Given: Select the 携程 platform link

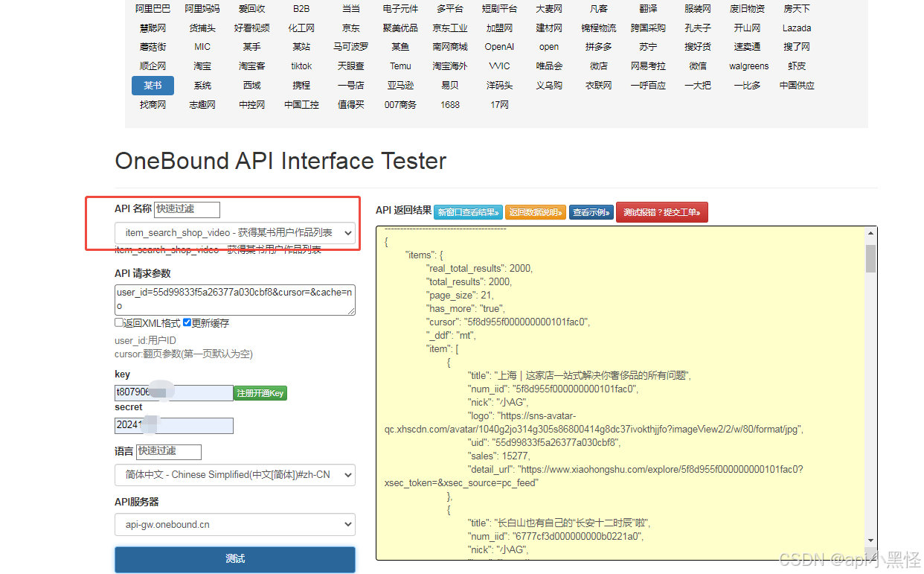Looking at the screenshot, I should click(x=301, y=86).
